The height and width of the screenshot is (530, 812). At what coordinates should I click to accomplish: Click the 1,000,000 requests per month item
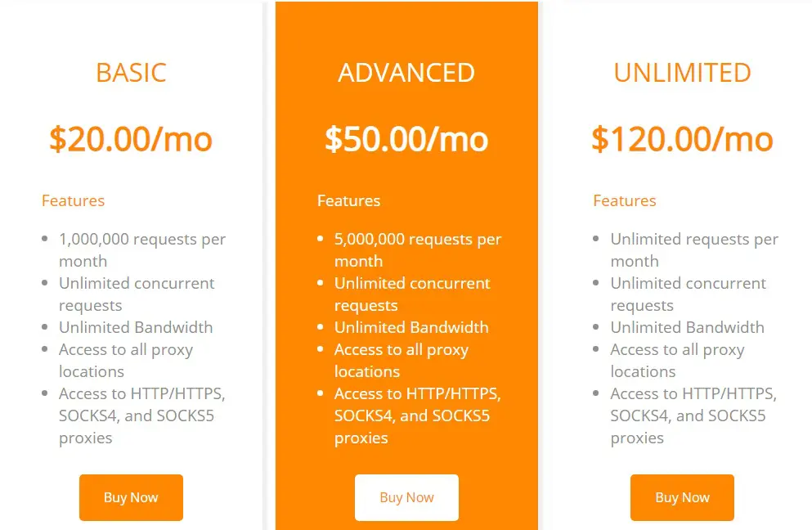(x=142, y=249)
